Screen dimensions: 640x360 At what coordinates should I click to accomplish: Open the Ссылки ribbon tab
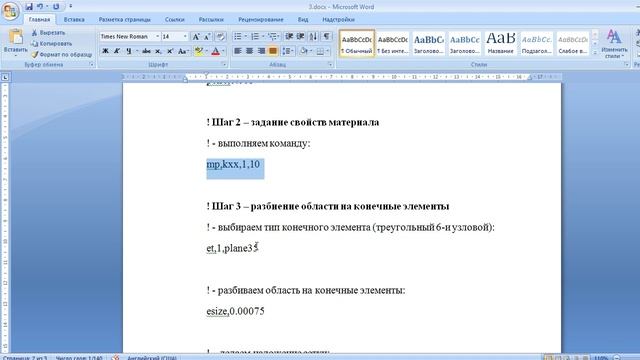click(175, 19)
